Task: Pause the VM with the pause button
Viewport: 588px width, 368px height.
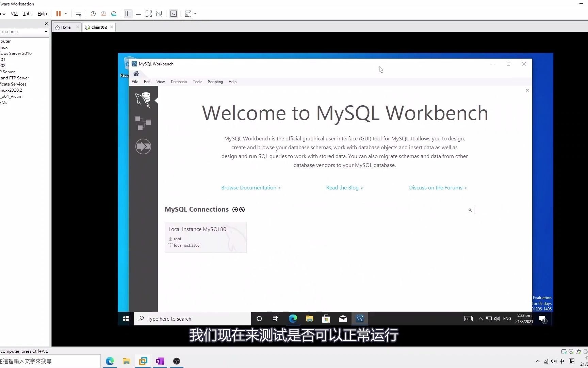Action: click(x=59, y=14)
